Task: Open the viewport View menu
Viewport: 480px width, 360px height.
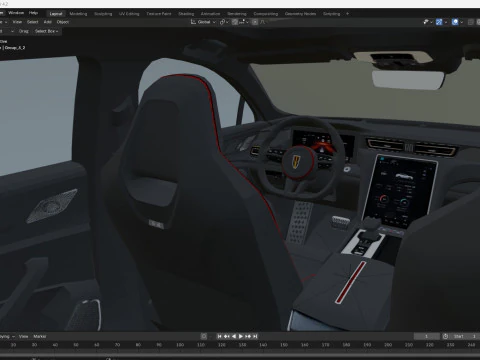Action: [x=17, y=22]
